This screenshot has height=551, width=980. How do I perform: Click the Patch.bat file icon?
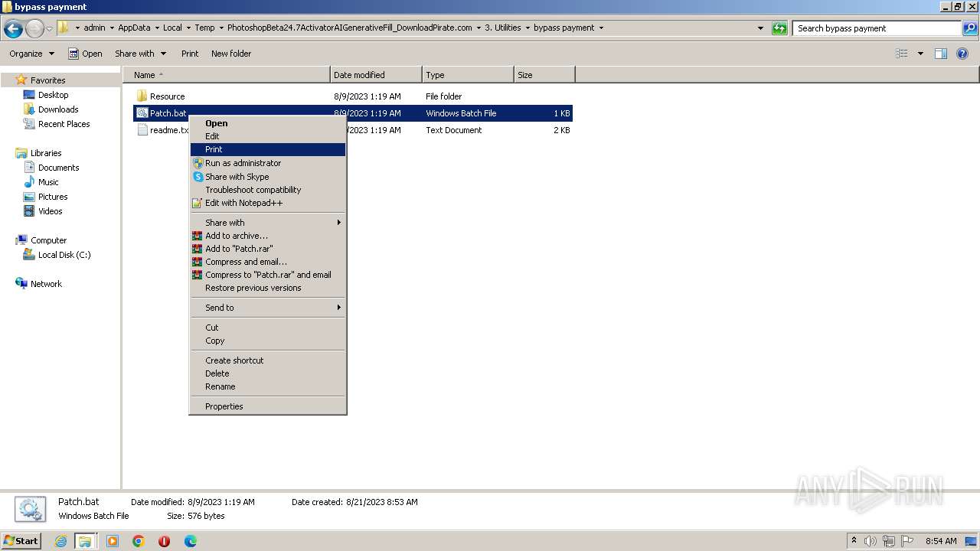(x=142, y=113)
